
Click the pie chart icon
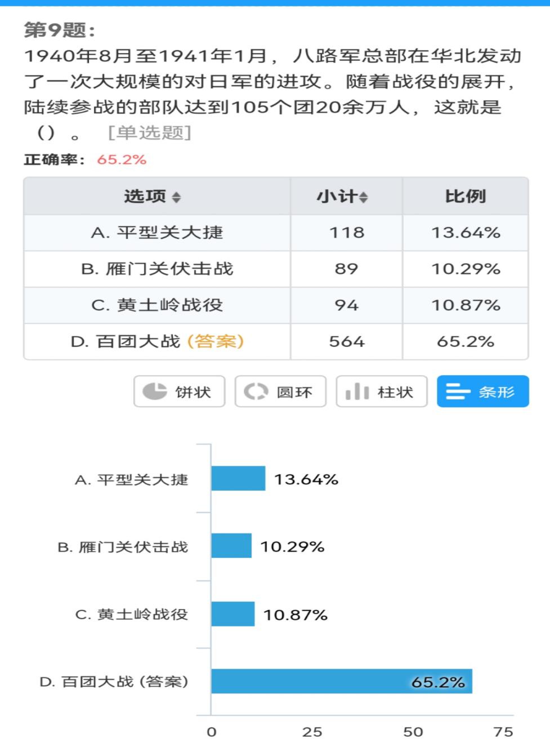point(154,392)
